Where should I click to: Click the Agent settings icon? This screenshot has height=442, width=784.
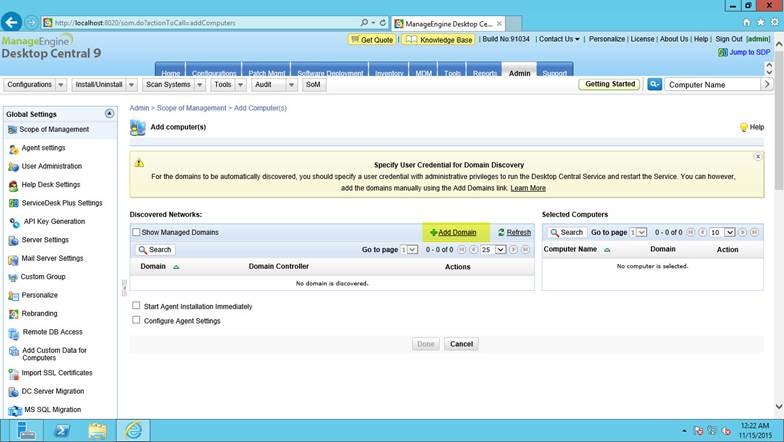tap(14, 149)
